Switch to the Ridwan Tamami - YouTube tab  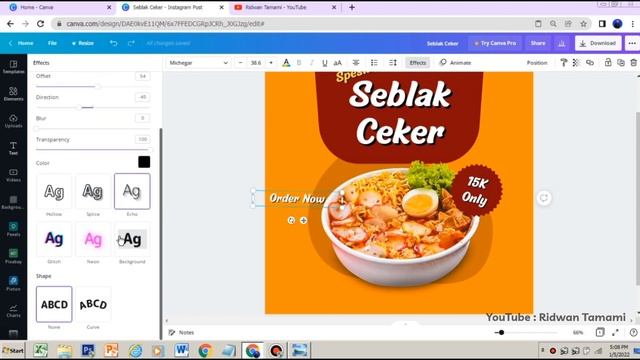coord(285,7)
